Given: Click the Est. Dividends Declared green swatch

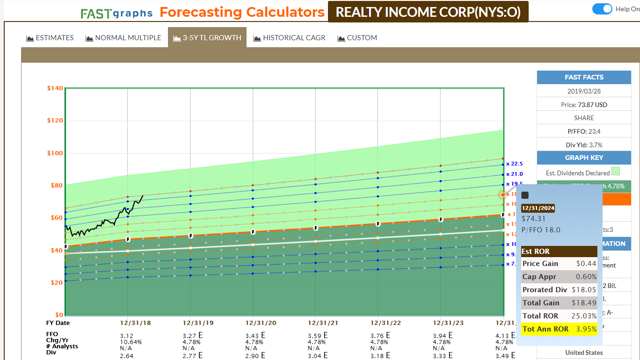Looking at the screenshot, I should pyautogui.click(x=616, y=171).
